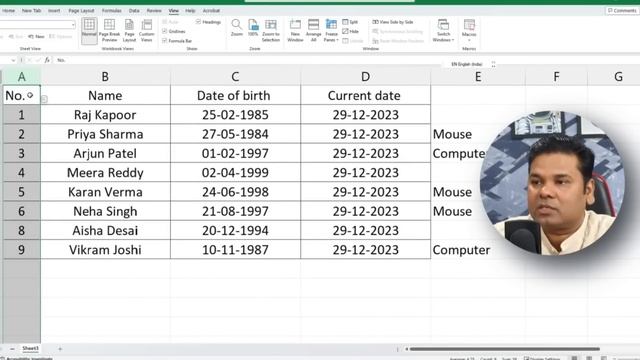Image resolution: width=640 pixels, height=360 pixels.
Task: Select column C header
Action: point(235,76)
